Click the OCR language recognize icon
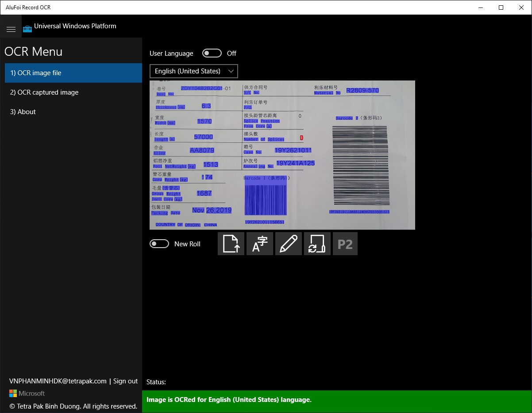532x413 pixels. (260, 244)
